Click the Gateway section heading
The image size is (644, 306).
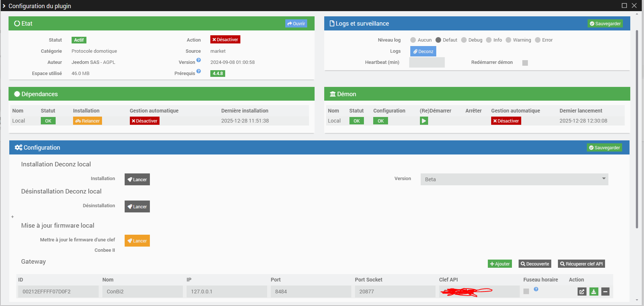(33, 261)
